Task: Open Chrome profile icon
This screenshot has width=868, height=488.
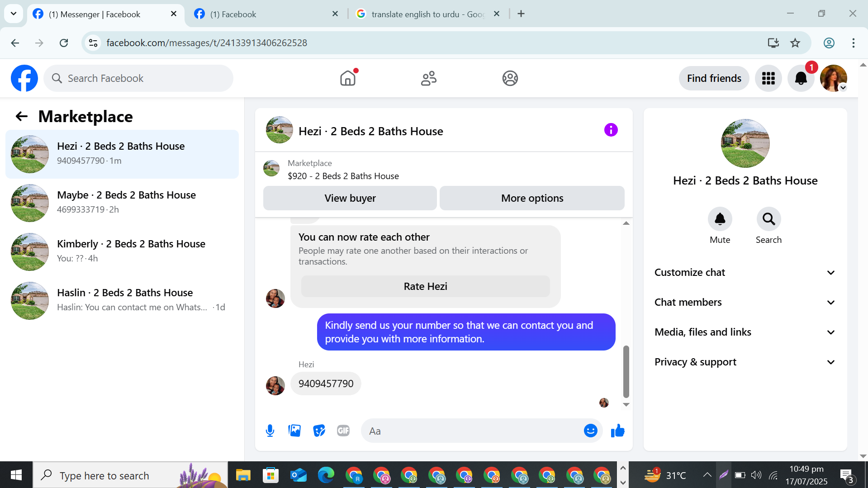Action: [x=829, y=43]
